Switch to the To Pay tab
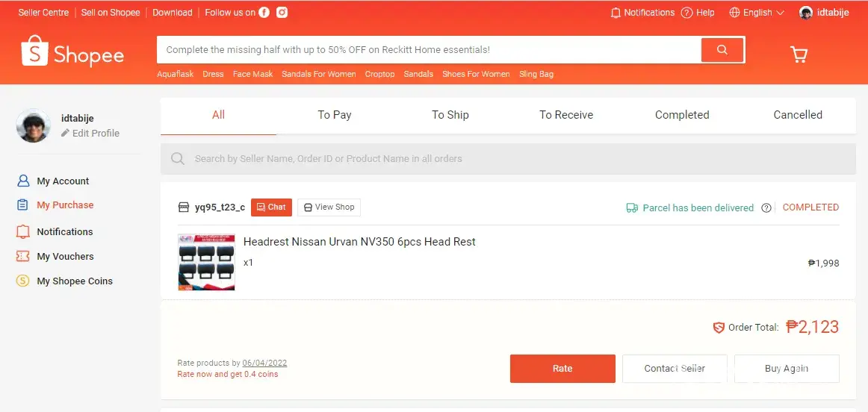868x412 pixels. (335, 115)
